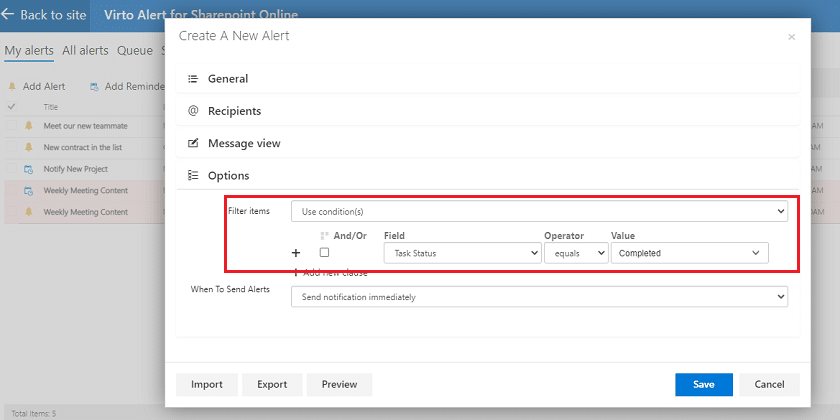Click New contract in the list title
This screenshot has height=420, width=840.
[83, 147]
